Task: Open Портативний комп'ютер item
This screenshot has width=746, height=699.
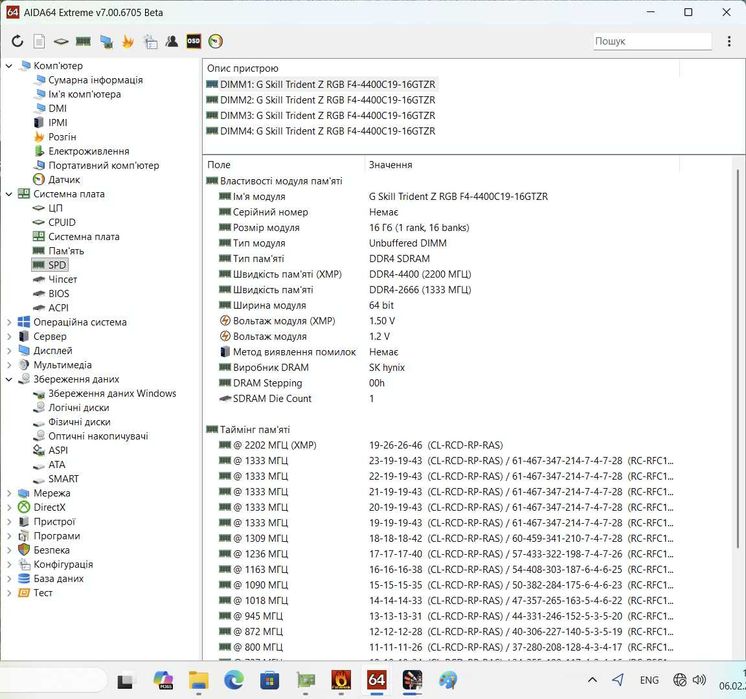Action: click(97, 166)
